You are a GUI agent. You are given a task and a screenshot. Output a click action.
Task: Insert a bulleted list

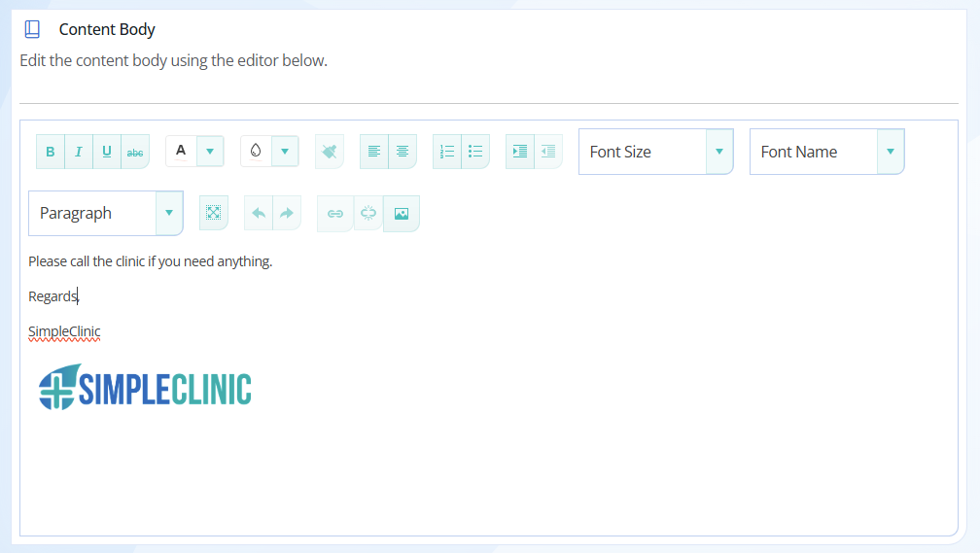475,152
